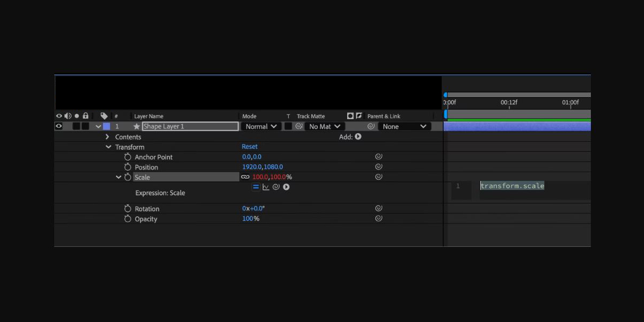Open the expression language menu arrow
This screenshot has height=322, width=644.
pyautogui.click(x=287, y=187)
